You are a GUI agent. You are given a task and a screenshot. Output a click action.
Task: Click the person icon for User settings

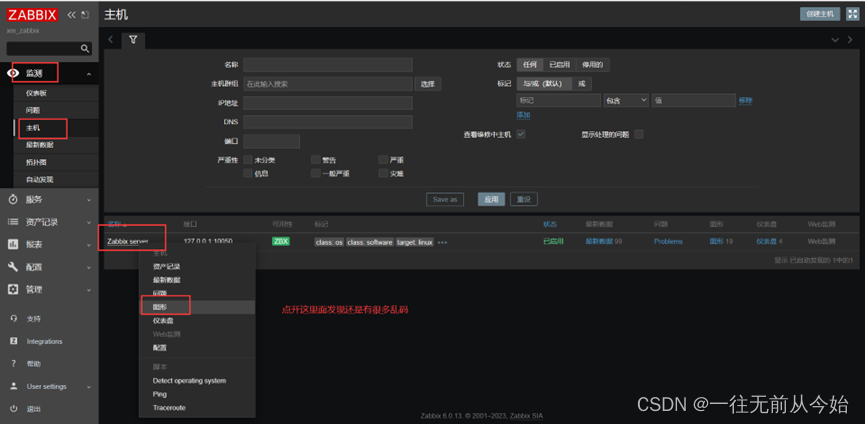click(13, 387)
